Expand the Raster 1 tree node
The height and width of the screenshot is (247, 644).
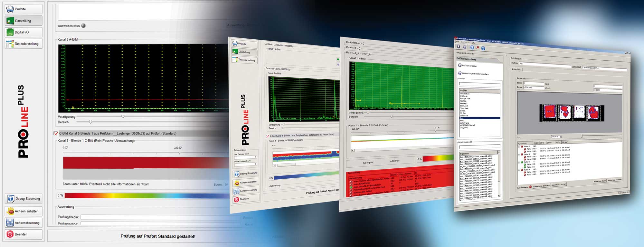pos(519,147)
